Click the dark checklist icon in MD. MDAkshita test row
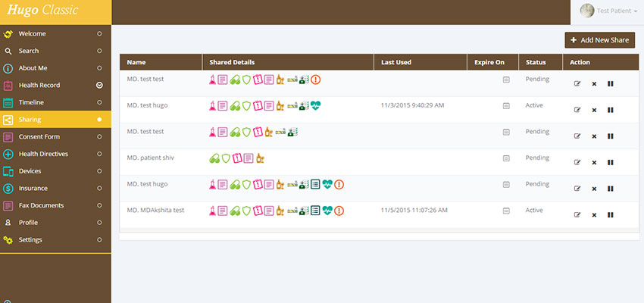644x303 pixels. point(315,211)
